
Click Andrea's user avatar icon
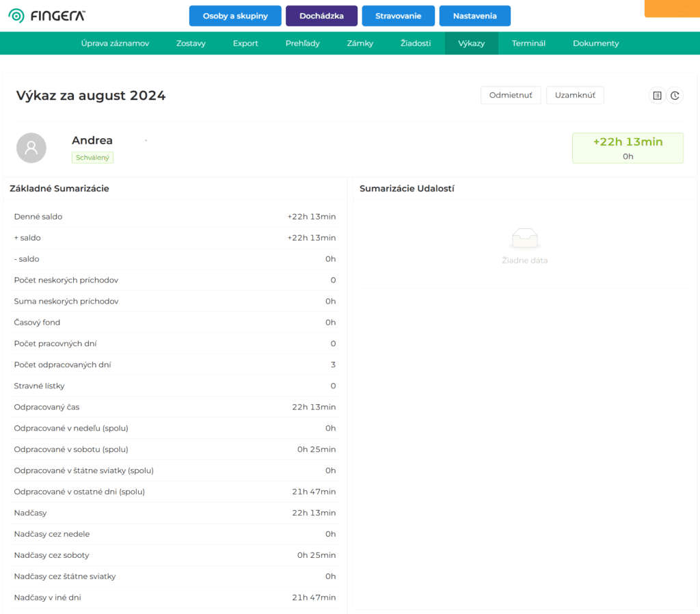point(31,148)
